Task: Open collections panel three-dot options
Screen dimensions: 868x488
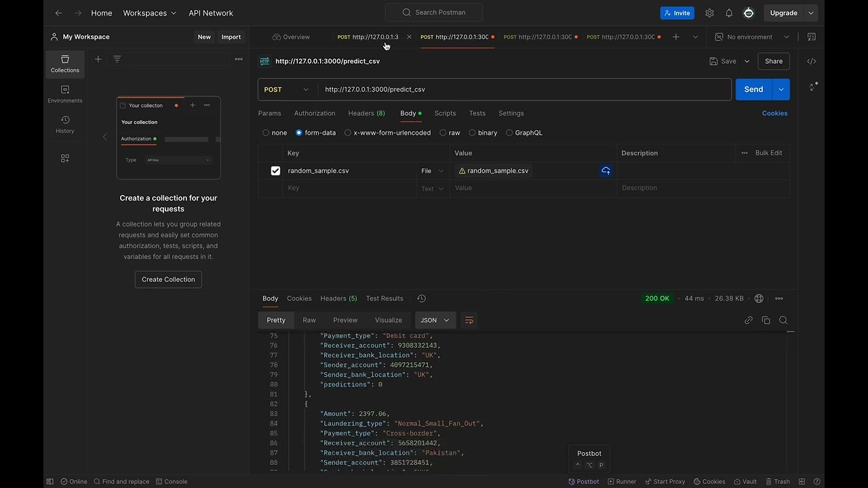Action: pos(239,59)
